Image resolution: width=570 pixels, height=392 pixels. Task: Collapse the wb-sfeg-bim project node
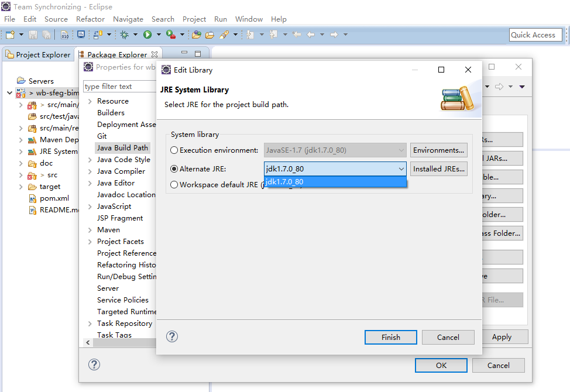click(9, 92)
